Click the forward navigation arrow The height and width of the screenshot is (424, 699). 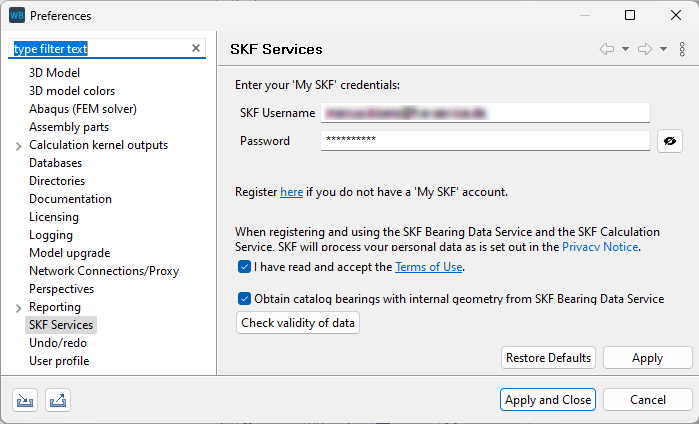click(x=645, y=49)
